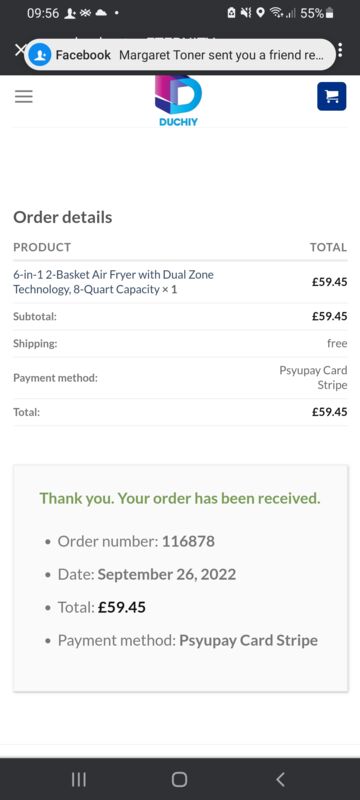
Task: Tap the battery percentage in the status bar
Action: click(312, 13)
